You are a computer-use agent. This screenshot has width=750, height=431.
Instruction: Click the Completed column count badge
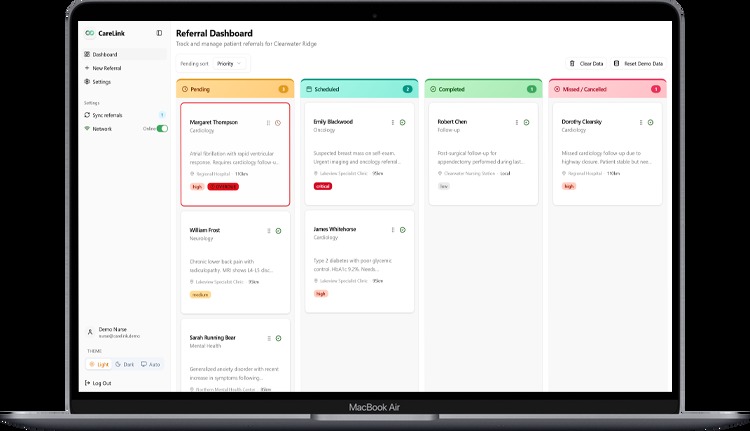click(531, 89)
